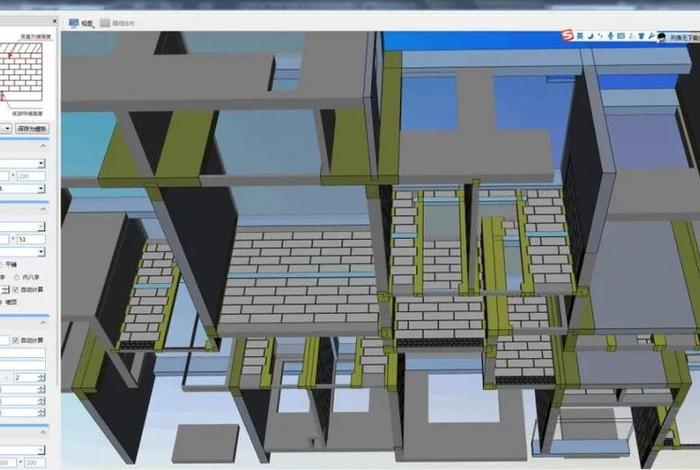
Task: Click second stepper below the 2 field
Action: coord(42,389)
